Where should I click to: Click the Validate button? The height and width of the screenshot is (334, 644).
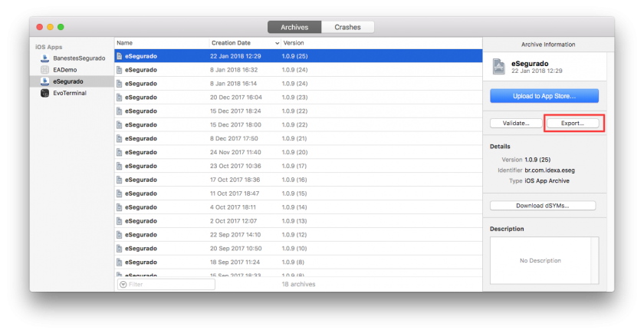pyautogui.click(x=516, y=123)
